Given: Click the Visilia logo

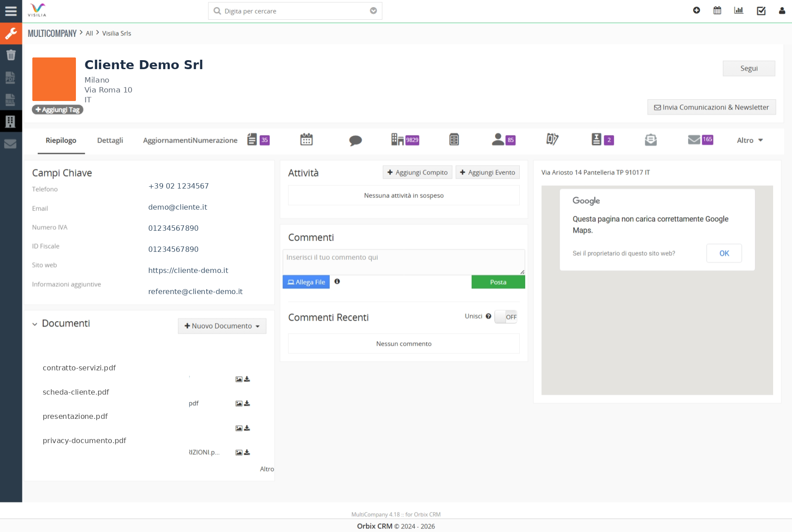Looking at the screenshot, I should coord(37,10).
